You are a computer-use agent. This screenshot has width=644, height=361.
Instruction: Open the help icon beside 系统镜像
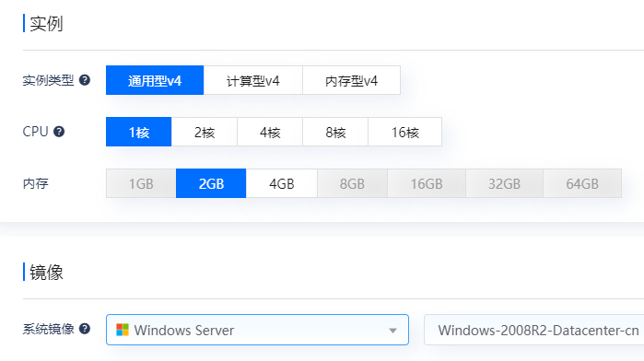click(x=85, y=329)
